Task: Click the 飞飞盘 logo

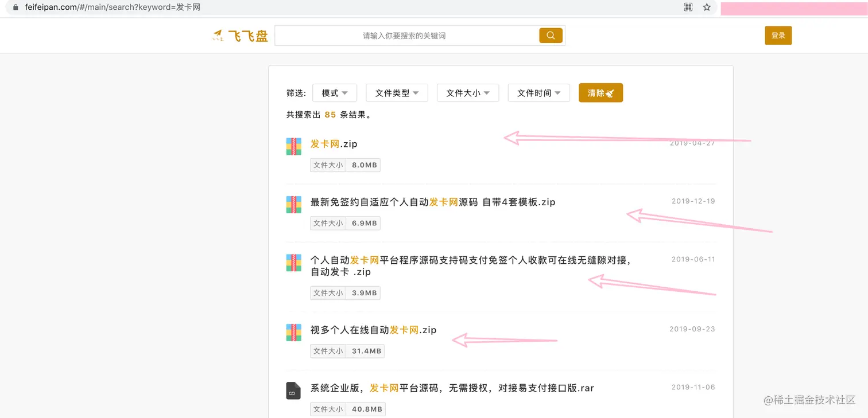Action: point(240,36)
